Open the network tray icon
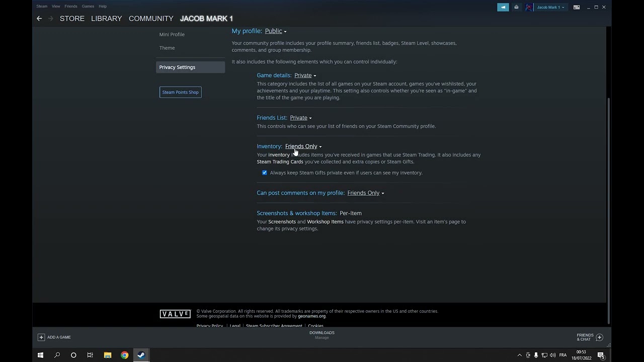The height and width of the screenshot is (362, 644). [x=544, y=355]
